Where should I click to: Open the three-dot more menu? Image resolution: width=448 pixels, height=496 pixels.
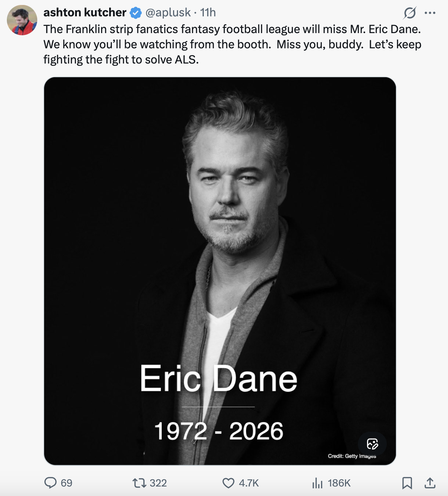(430, 13)
